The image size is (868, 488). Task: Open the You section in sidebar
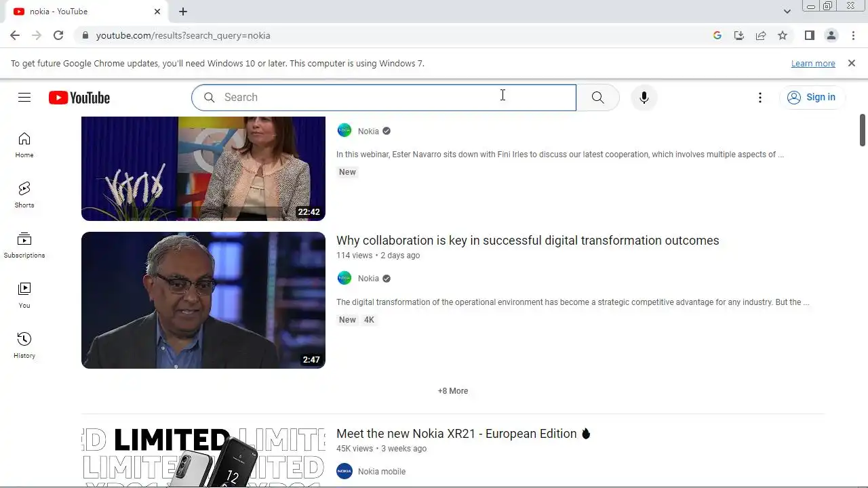(24, 296)
